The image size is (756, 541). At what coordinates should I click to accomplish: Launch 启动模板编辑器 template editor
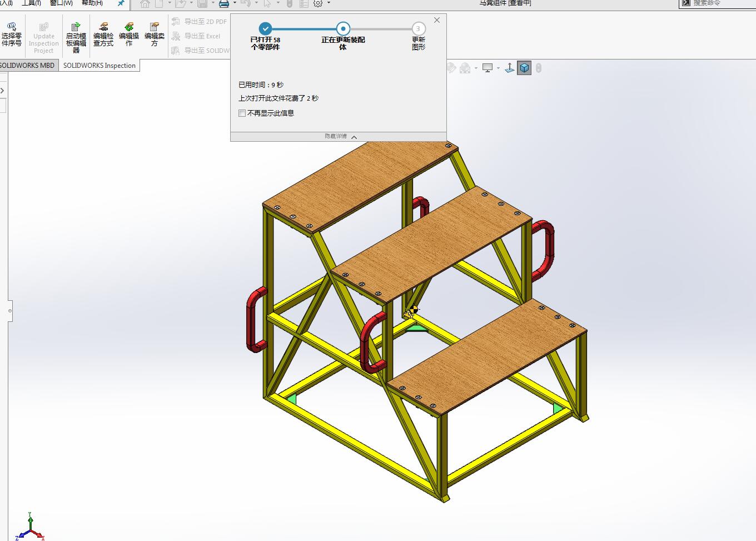76,38
